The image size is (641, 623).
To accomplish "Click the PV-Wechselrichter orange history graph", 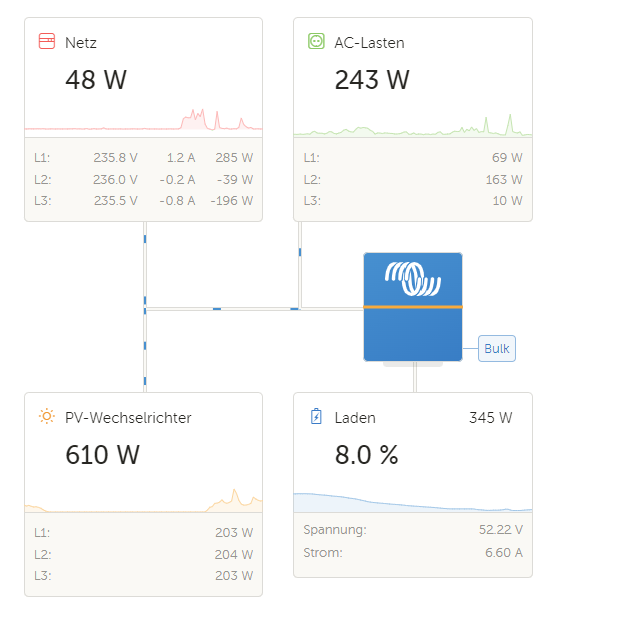I will (143, 500).
